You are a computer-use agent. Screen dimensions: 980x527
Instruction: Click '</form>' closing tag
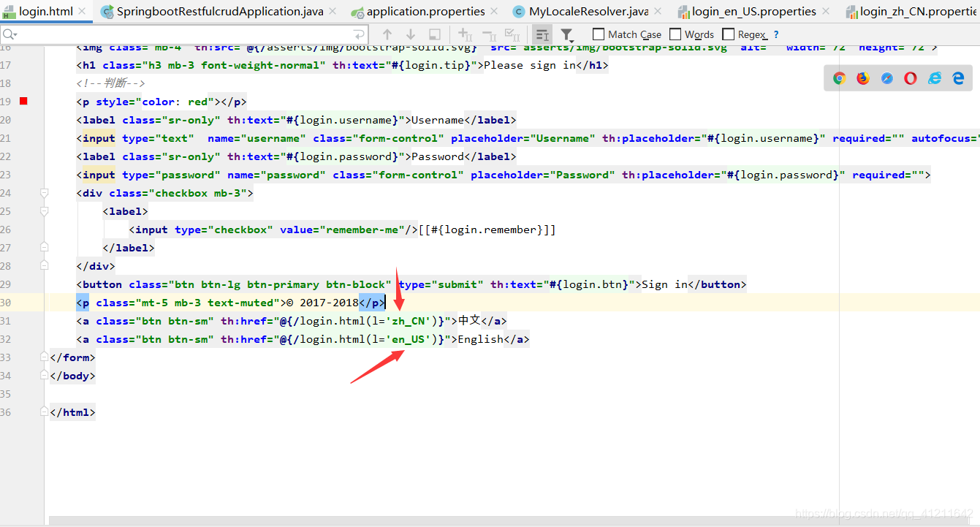point(72,357)
